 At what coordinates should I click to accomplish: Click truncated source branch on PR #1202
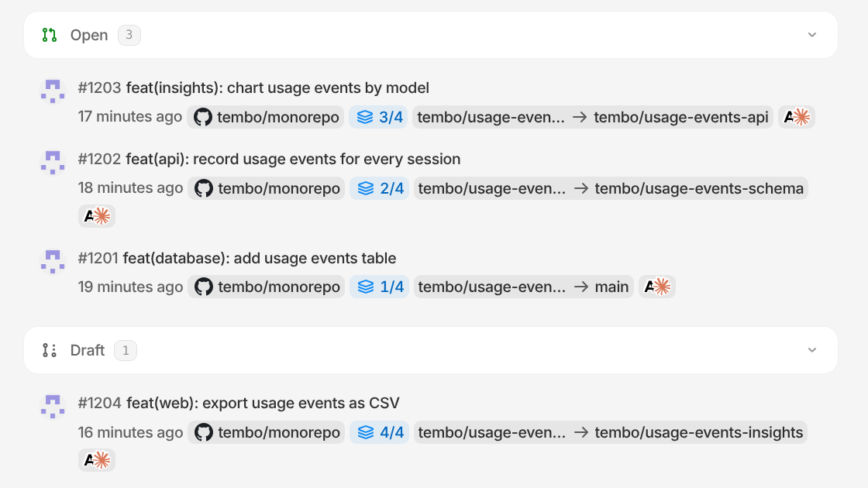tap(491, 188)
